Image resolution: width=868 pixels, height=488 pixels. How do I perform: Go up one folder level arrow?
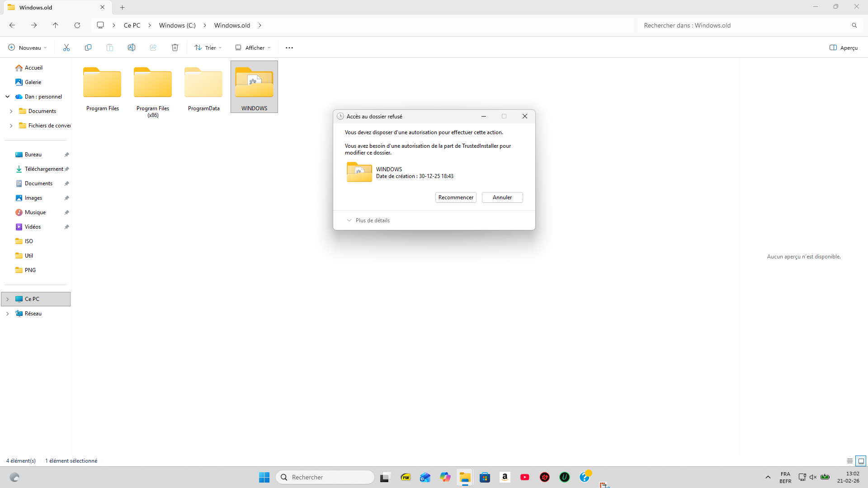[x=56, y=25]
